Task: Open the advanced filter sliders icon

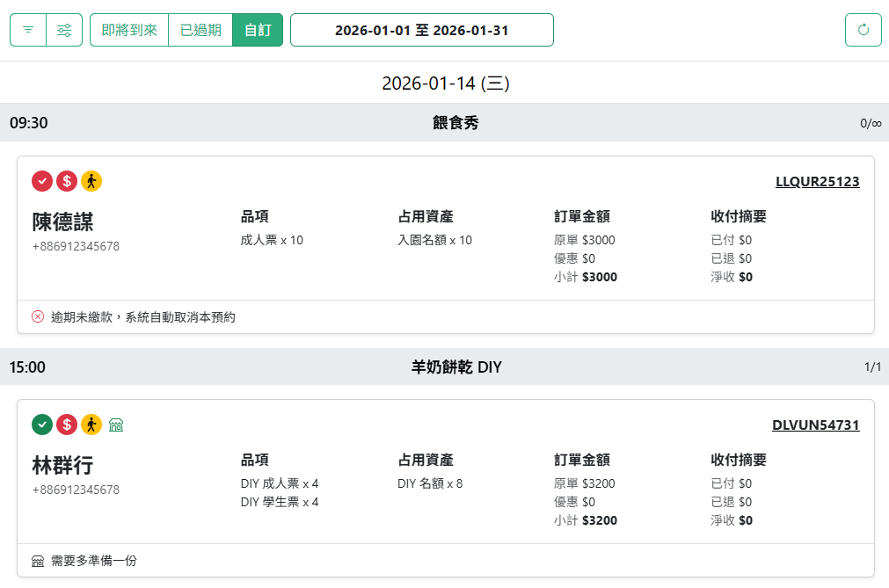Action: (x=63, y=29)
